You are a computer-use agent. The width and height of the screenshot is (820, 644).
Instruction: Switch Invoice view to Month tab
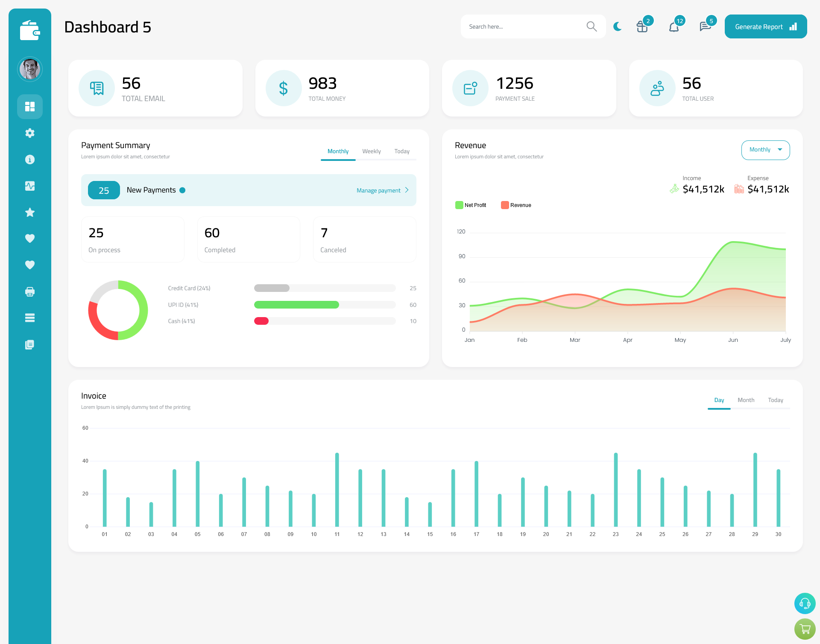pyautogui.click(x=745, y=400)
